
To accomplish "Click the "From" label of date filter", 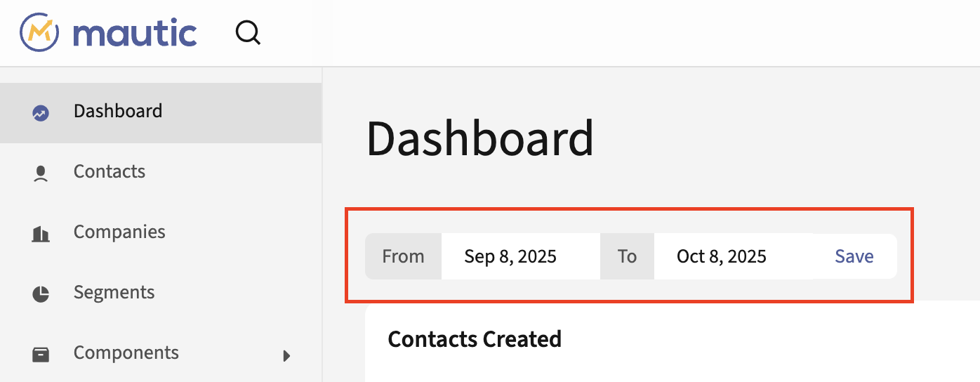I will click(x=403, y=256).
